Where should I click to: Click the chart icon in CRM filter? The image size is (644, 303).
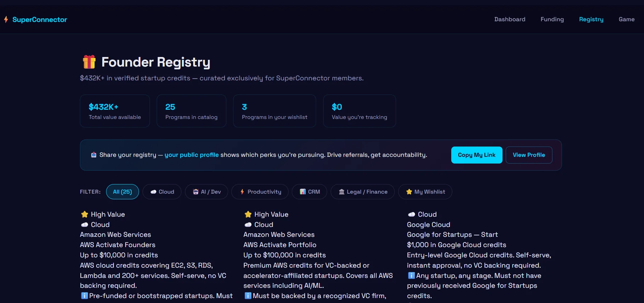click(x=303, y=192)
